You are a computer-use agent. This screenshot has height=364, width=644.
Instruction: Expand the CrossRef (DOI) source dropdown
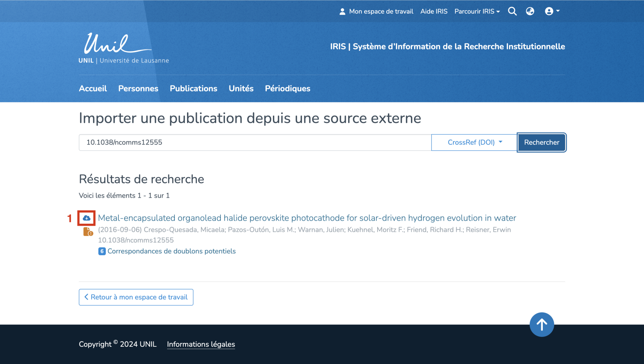point(474,143)
